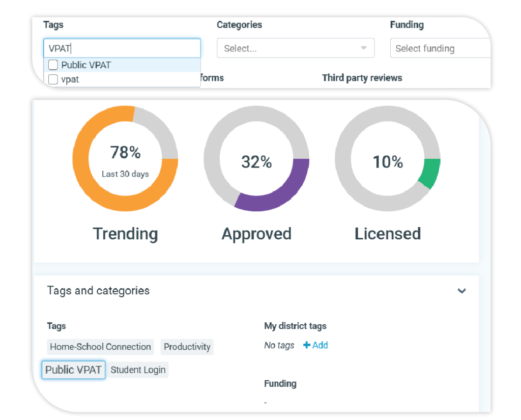Choose the vpat suggestion row

coord(122,79)
